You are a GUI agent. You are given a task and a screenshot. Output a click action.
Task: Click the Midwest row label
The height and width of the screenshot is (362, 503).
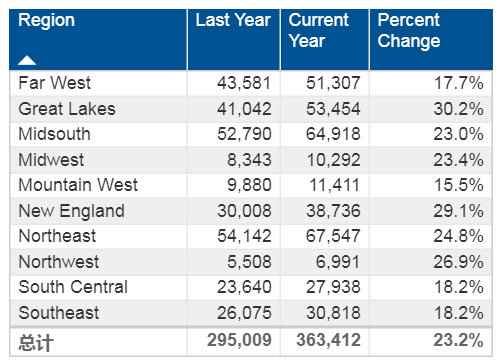[51, 160]
